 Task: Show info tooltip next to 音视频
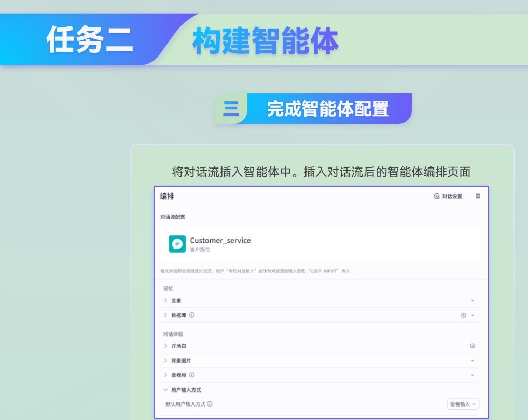[x=192, y=375]
